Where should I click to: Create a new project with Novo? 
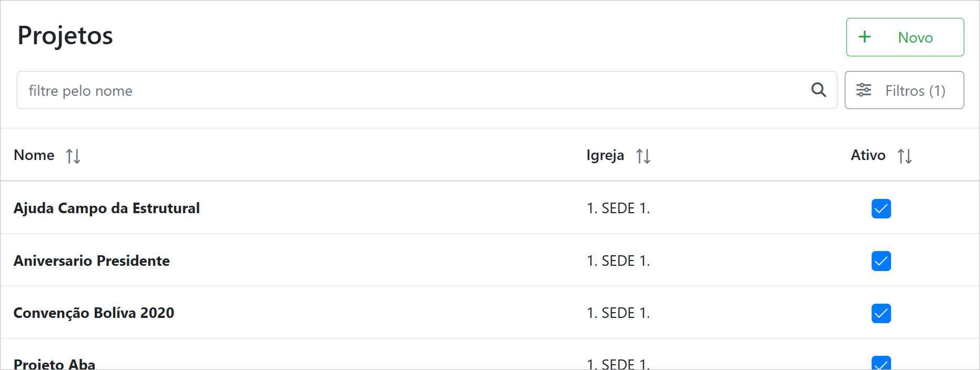pos(905,37)
